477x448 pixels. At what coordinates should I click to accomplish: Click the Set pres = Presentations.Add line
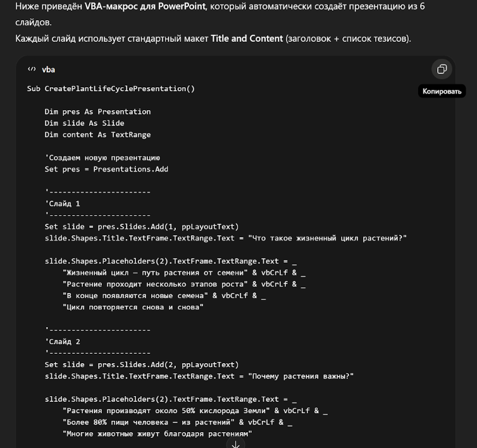point(106,169)
